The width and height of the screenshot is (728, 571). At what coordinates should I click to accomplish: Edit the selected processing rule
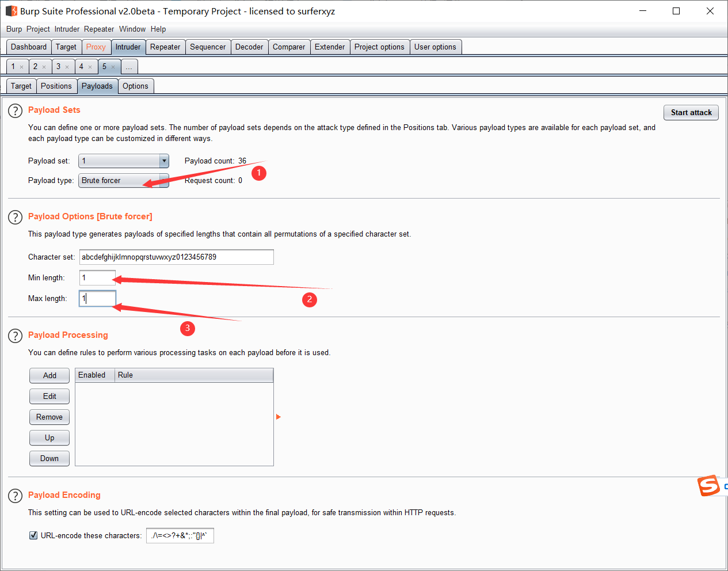[49, 396]
